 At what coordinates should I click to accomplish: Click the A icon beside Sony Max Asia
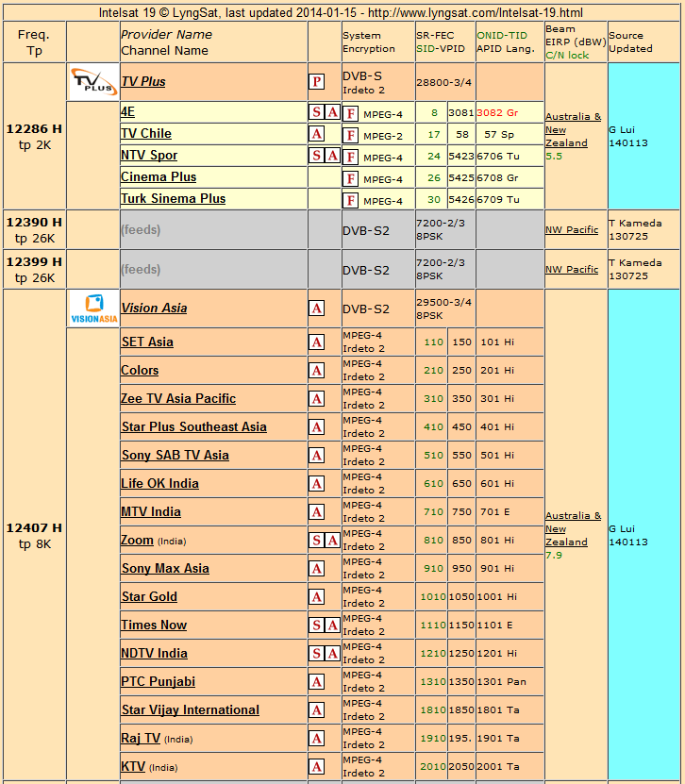point(316,569)
